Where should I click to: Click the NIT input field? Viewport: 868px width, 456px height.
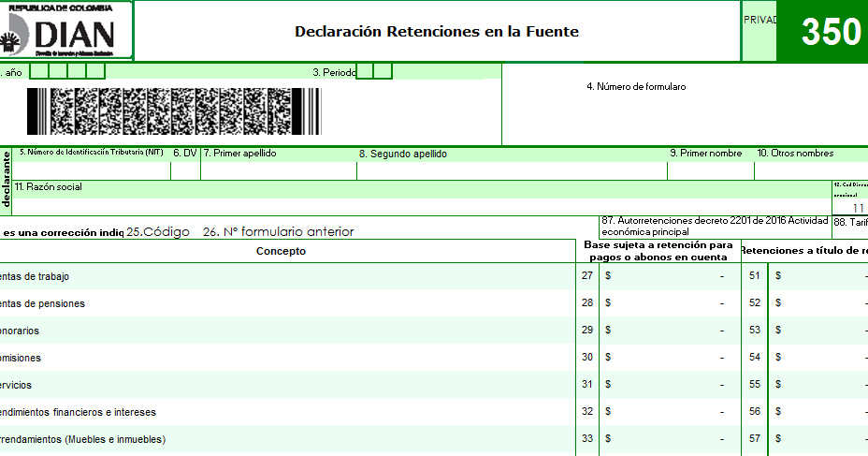92,171
